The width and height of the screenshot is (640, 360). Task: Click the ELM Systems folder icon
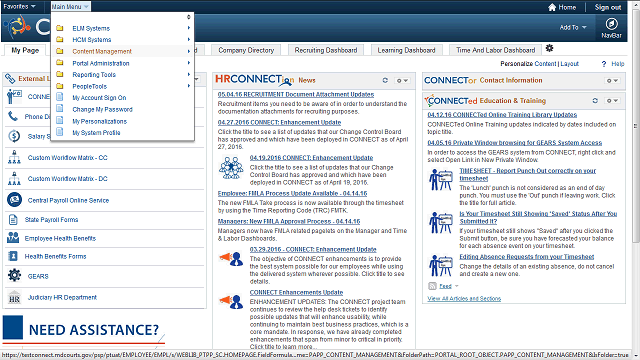tap(60, 28)
